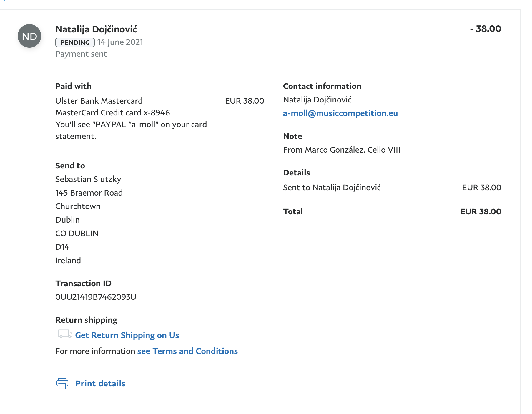
Task: Click the note From Marco González. Cello VIII
Action: point(341,150)
